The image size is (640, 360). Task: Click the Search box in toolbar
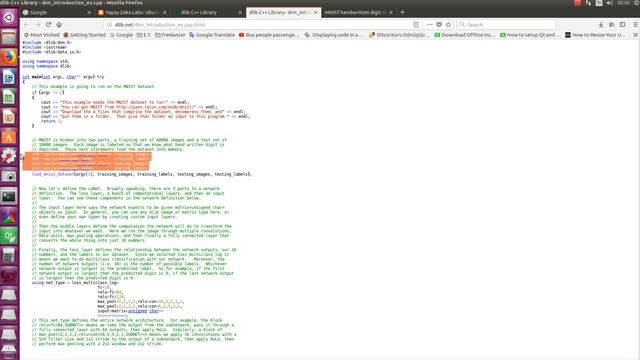(x=506, y=24)
